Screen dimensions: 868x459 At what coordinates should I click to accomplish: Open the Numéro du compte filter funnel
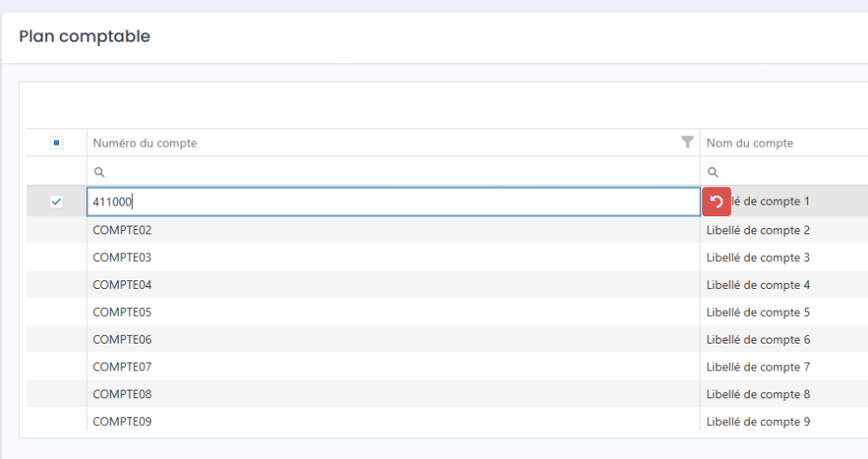coord(687,142)
